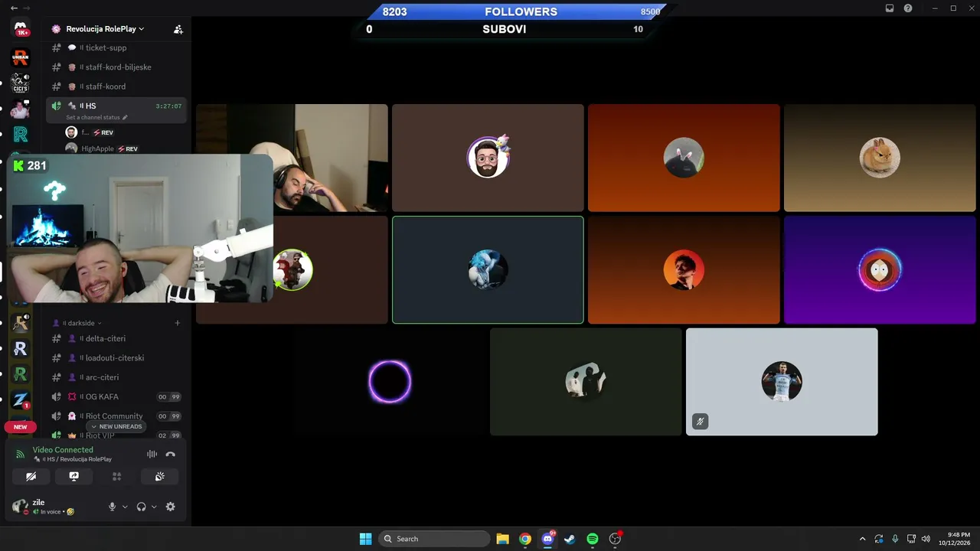The image size is (980, 551).
Task: Click the taskbar Search box
Action: pos(434,539)
